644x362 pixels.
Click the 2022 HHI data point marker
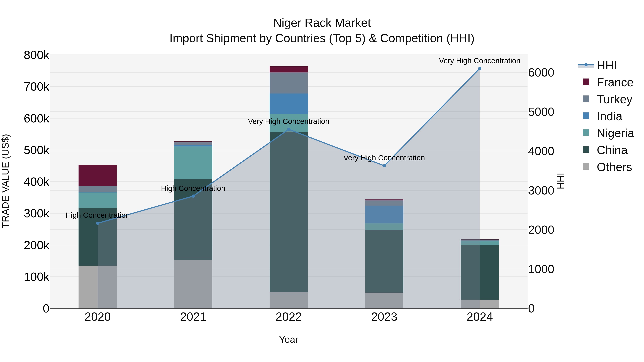pos(289,129)
